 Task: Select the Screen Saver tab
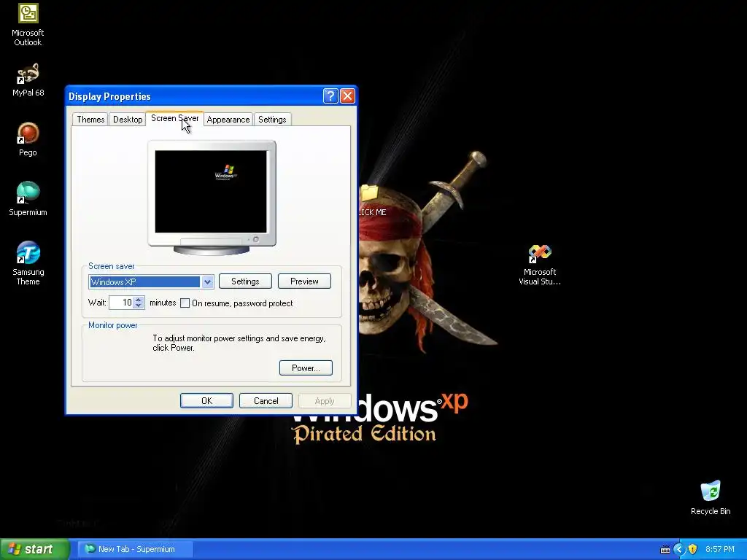(x=175, y=118)
